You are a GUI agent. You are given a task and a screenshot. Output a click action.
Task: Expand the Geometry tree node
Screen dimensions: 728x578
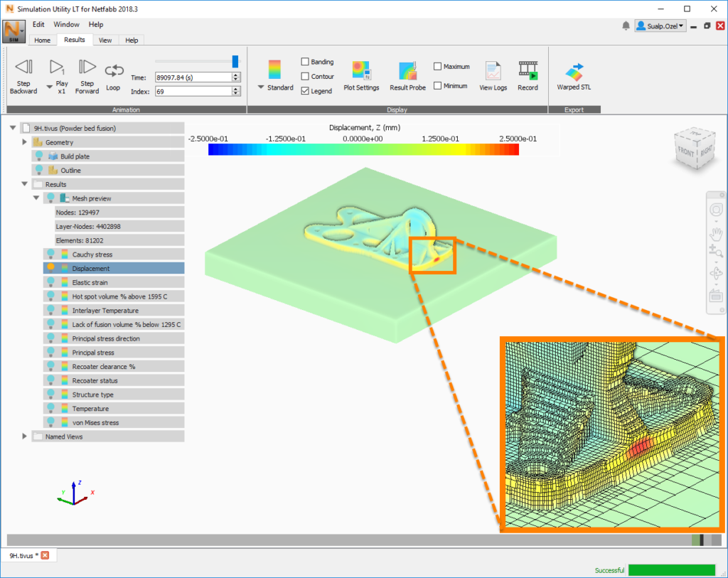[x=25, y=142]
